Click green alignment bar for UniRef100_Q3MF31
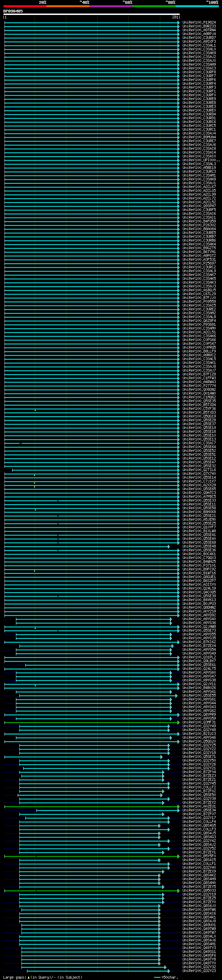Image resolution: width=222 pixels, height=980 pixels. pyautogui.click(x=92, y=722)
